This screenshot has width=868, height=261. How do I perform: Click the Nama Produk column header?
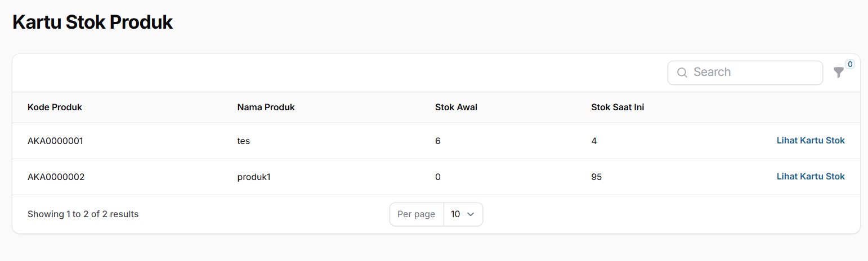tap(266, 107)
